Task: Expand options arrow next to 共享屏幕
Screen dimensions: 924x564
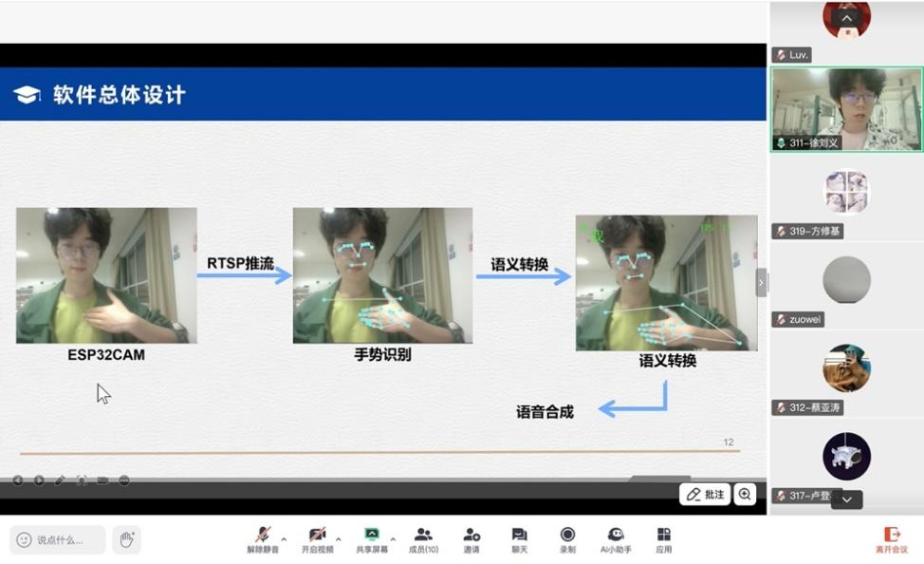Action: (393, 539)
